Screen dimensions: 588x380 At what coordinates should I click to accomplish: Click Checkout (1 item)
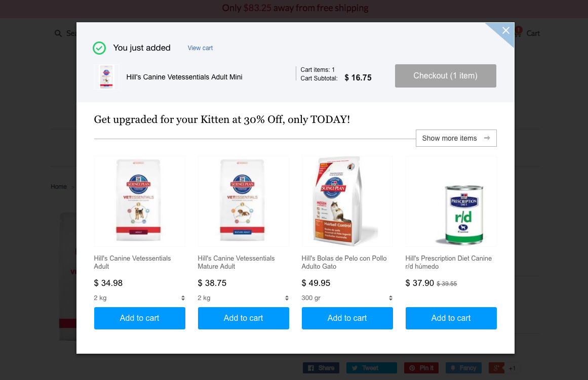(445, 75)
